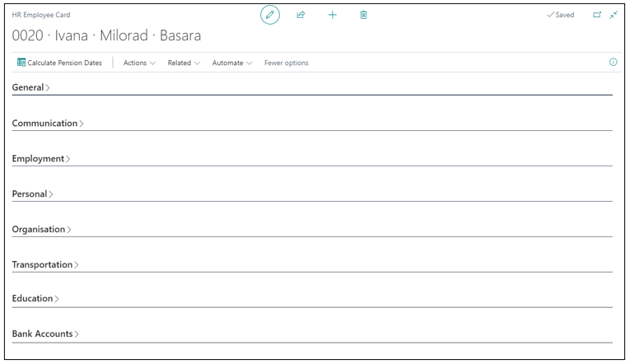This screenshot has width=630, height=364.
Task: Expand the Personal section
Action: tap(32, 194)
